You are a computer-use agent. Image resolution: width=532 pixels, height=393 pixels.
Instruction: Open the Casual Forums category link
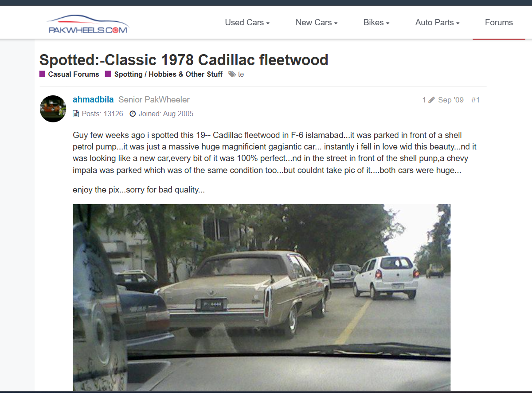pyautogui.click(x=74, y=75)
